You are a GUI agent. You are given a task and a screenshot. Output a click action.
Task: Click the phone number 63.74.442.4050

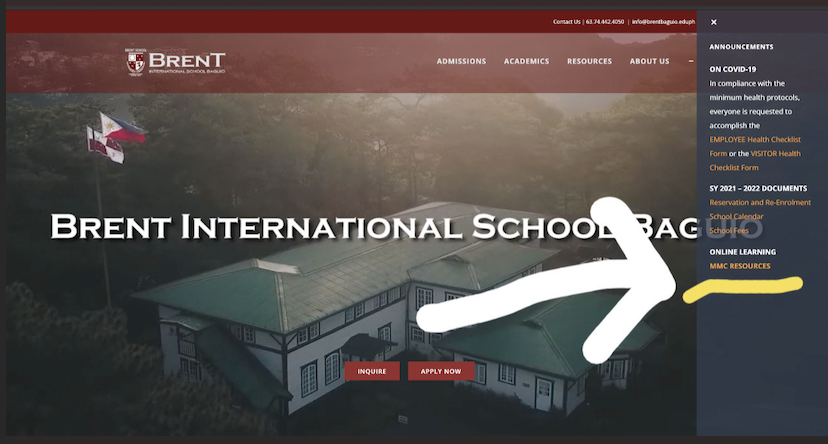[x=605, y=22]
